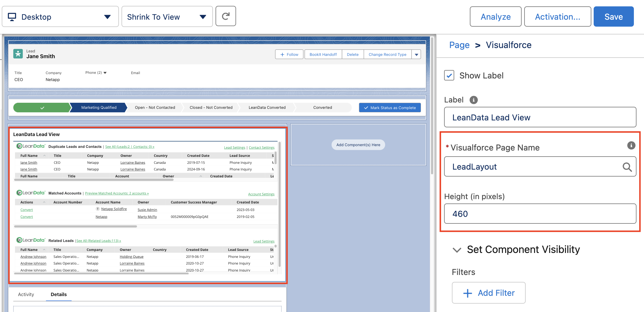644x312 pixels.
Task: Click the Delete button on Lead
Action: 353,54
